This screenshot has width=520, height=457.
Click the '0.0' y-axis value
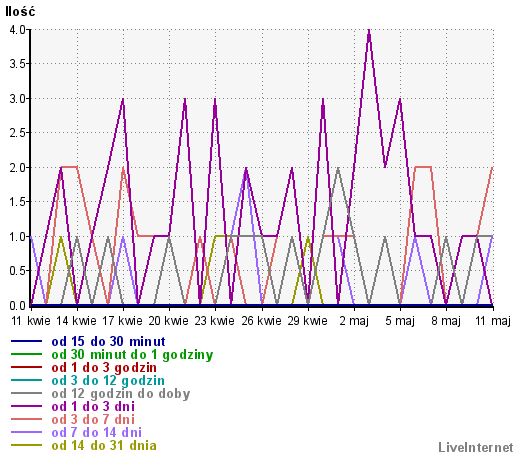point(18,305)
